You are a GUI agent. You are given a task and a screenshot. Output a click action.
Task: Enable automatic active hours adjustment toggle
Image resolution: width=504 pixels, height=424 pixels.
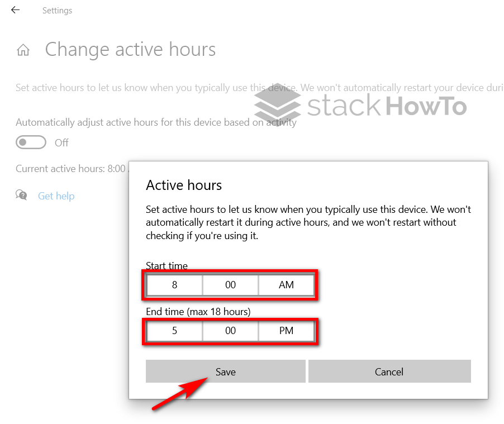(x=31, y=142)
